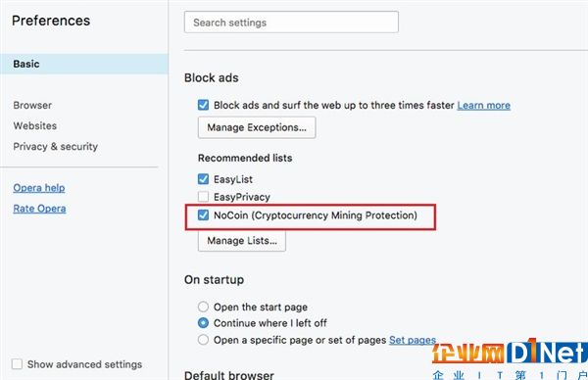Viewport: 588px width, 380px height.
Task: Enable Show advanced settings checkbox
Action: click(x=17, y=364)
